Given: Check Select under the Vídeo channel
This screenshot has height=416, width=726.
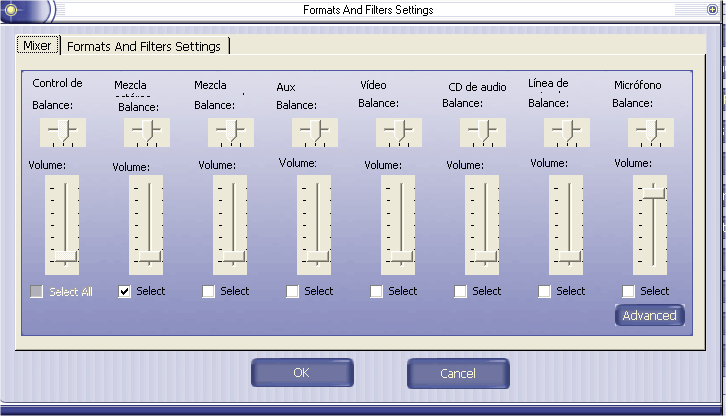Looking at the screenshot, I should tap(376, 291).
